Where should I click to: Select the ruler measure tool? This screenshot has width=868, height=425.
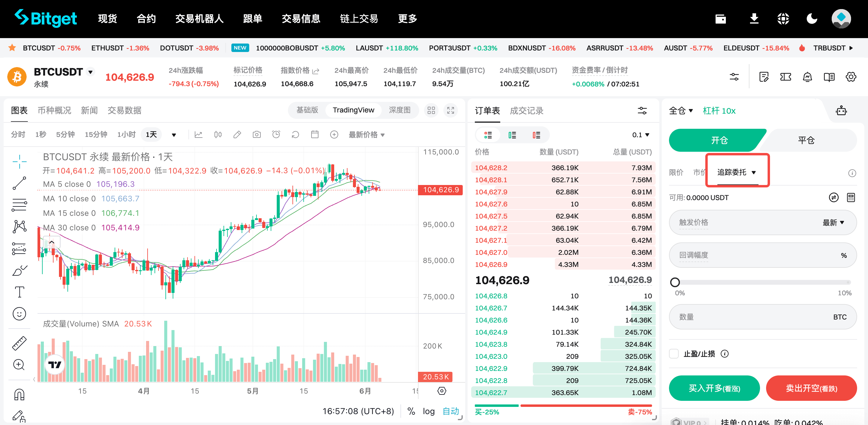19,343
